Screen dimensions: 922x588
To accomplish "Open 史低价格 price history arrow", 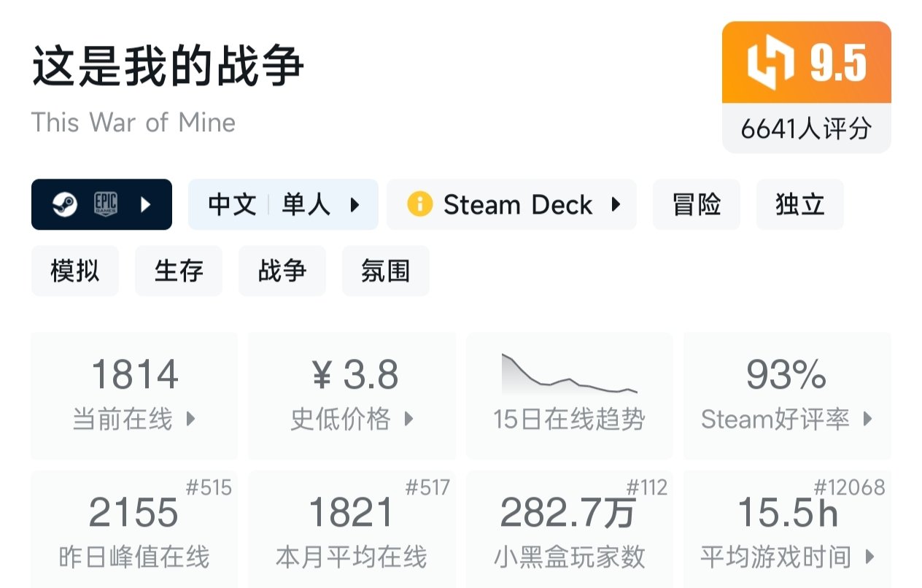I will pyautogui.click(x=408, y=419).
